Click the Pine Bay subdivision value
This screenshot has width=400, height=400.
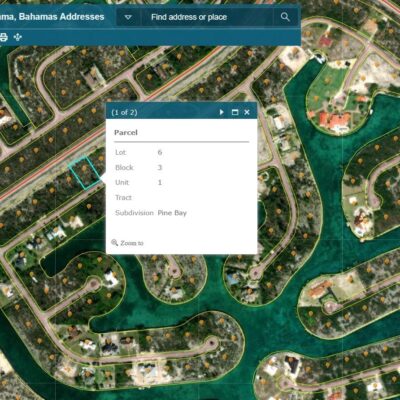pos(172,213)
